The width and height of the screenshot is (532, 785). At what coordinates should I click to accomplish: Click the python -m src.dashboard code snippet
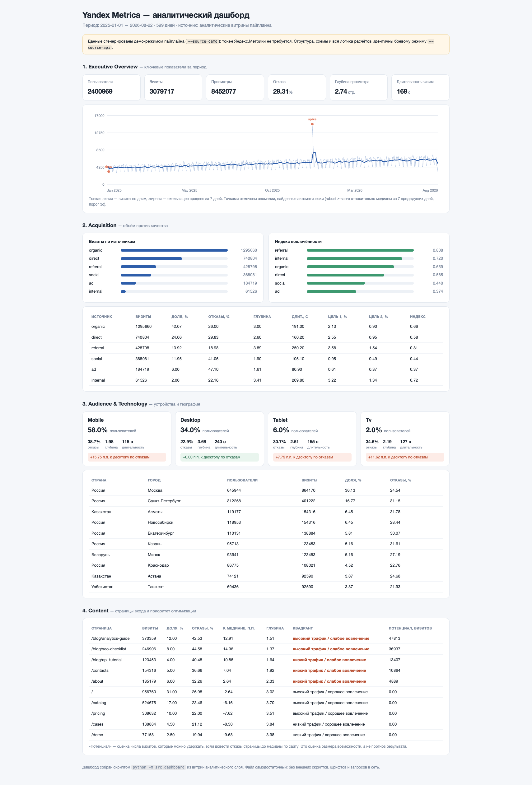(158, 767)
